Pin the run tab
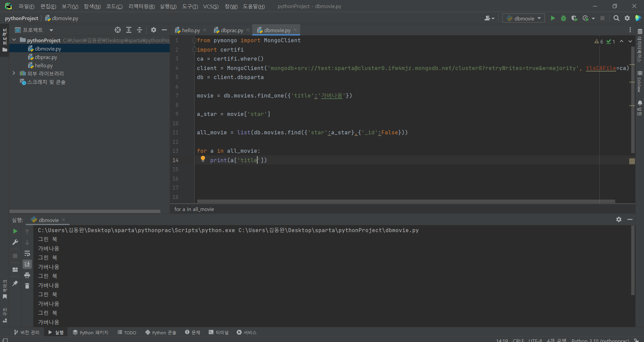644x342 pixels. coord(15,283)
